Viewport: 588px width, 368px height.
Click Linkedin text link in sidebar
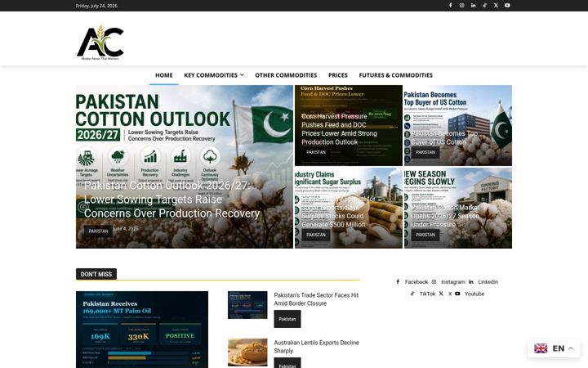488,281
